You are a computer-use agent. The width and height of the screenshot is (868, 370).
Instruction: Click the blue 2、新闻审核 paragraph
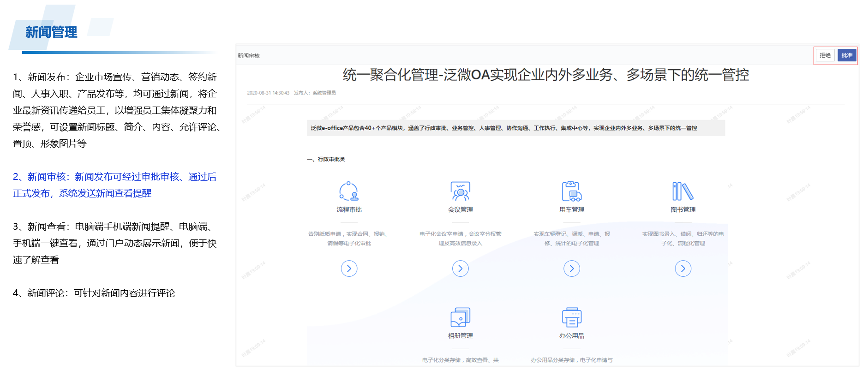coord(114,185)
